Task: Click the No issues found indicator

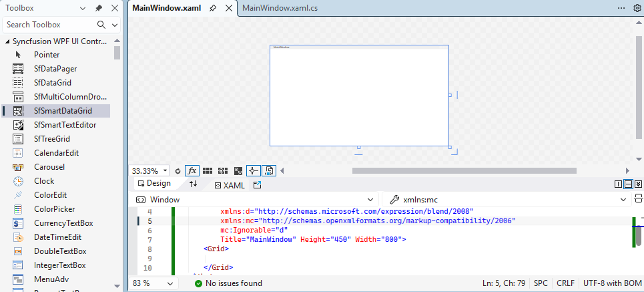Action: (x=228, y=283)
